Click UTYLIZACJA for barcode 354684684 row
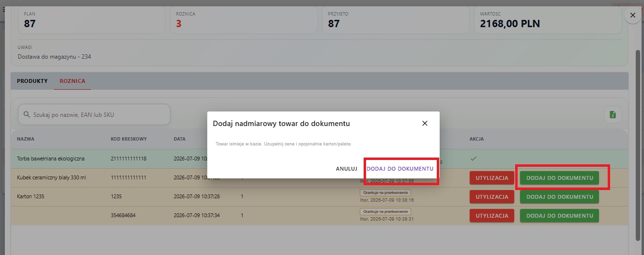Viewport: 644px width, 255px height. click(492, 216)
